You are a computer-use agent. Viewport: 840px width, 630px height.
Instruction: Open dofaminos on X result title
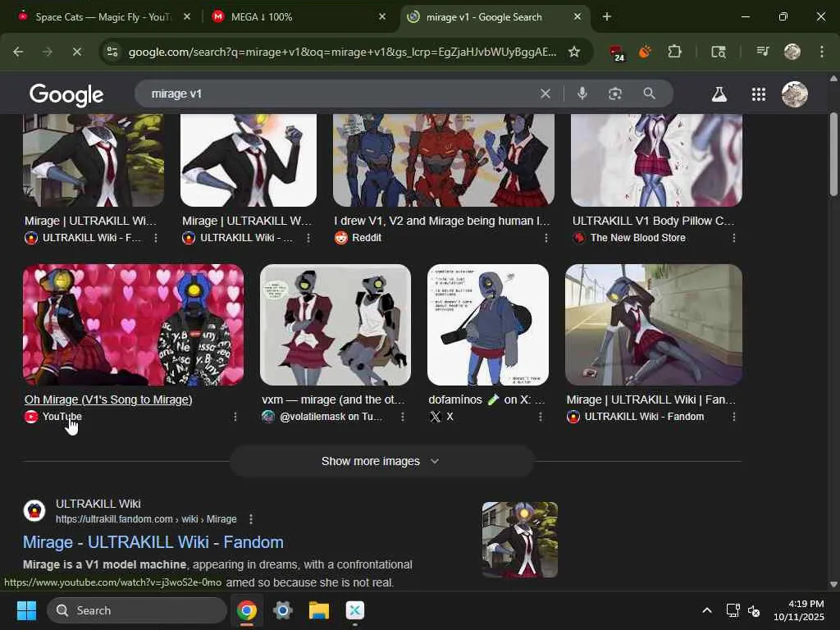pos(486,399)
